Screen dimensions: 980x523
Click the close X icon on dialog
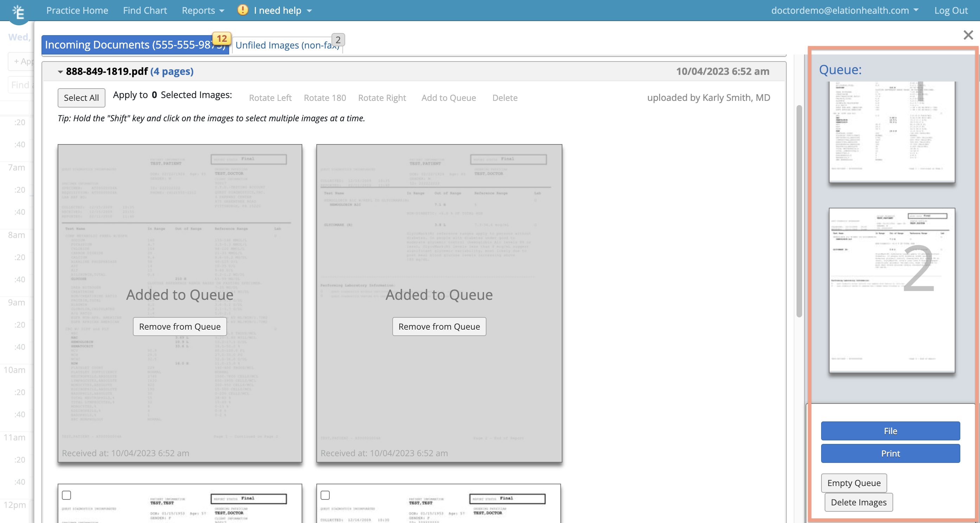click(968, 35)
